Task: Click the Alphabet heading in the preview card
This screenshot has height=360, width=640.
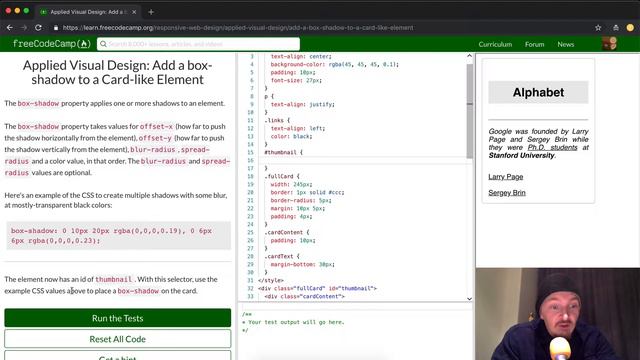Action: [x=538, y=93]
